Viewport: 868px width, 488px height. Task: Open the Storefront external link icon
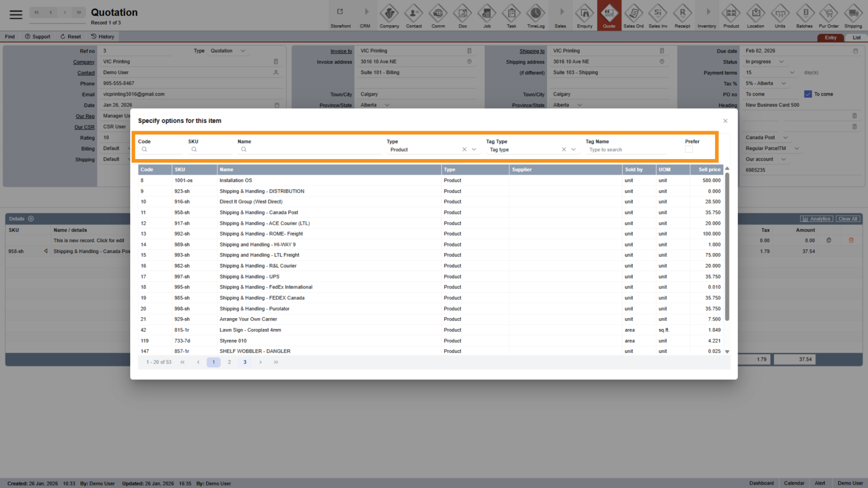(340, 12)
